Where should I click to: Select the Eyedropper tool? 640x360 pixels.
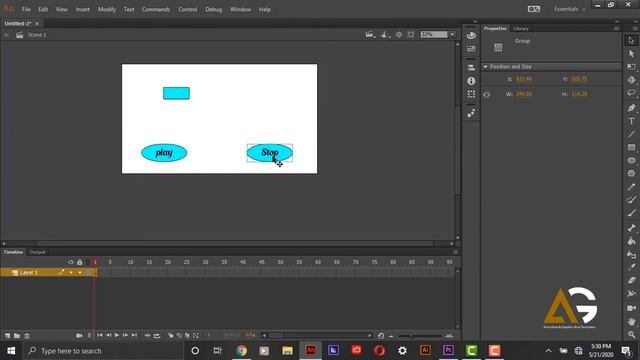[631, 267]
